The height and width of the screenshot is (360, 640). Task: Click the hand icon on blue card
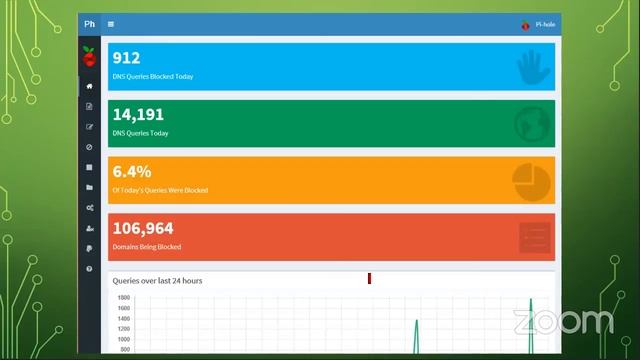click(533, 67)
